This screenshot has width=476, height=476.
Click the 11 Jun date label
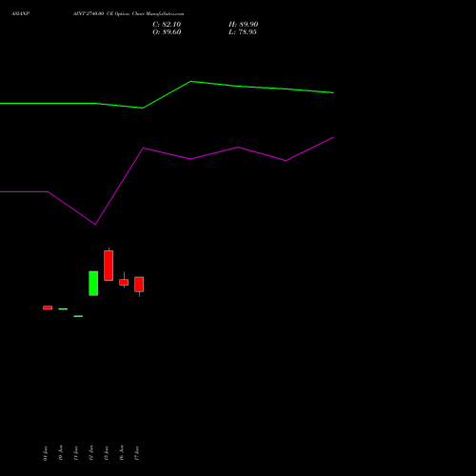pyautogui.click(x=76, y=453)
